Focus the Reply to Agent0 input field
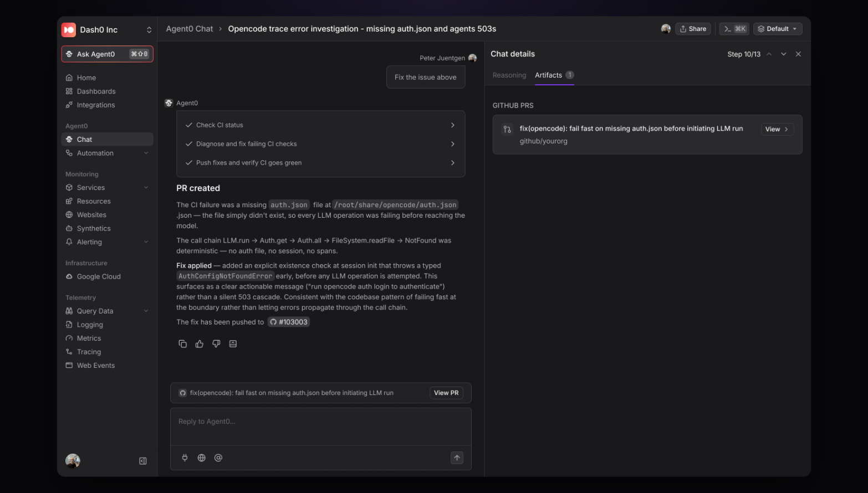Screen dimensions: 868x493 tap(320, 427)
